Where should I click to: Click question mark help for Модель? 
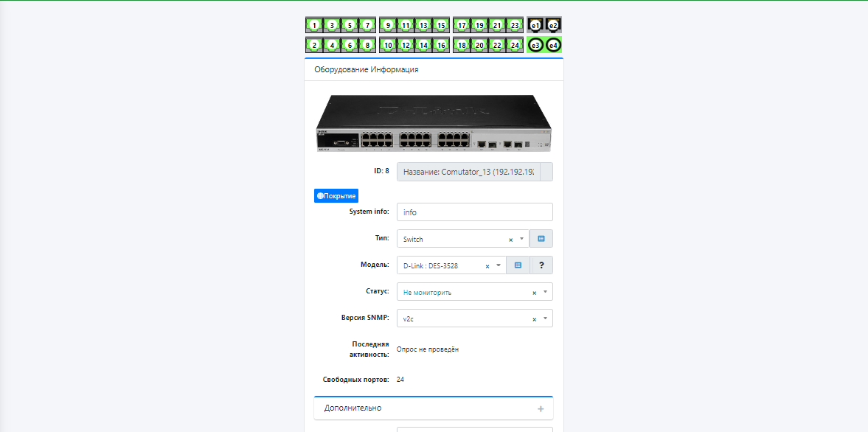coord(541,265)
